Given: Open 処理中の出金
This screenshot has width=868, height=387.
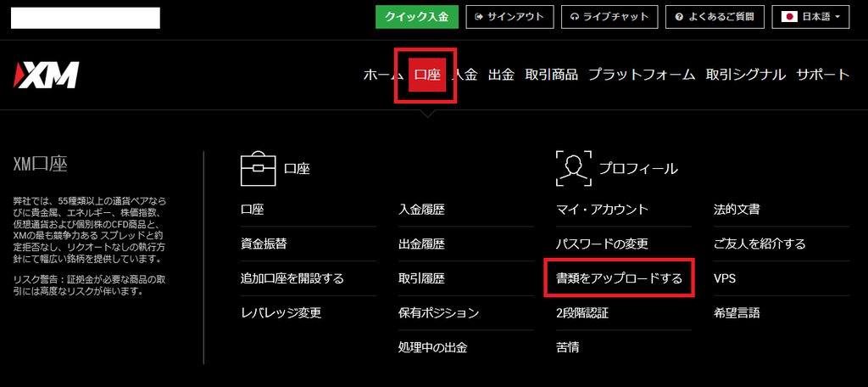Looking at the screenshot, I should pyautogui.click(x=433, y=348).
